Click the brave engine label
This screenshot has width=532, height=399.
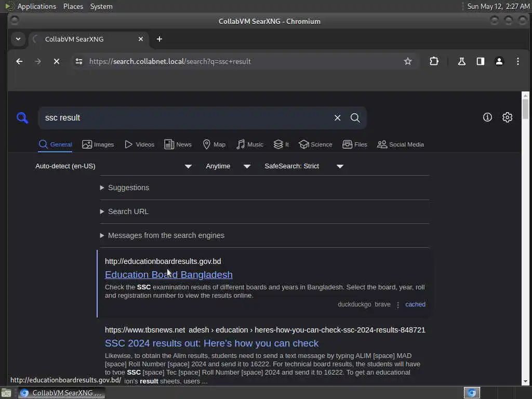pos(382,304)
